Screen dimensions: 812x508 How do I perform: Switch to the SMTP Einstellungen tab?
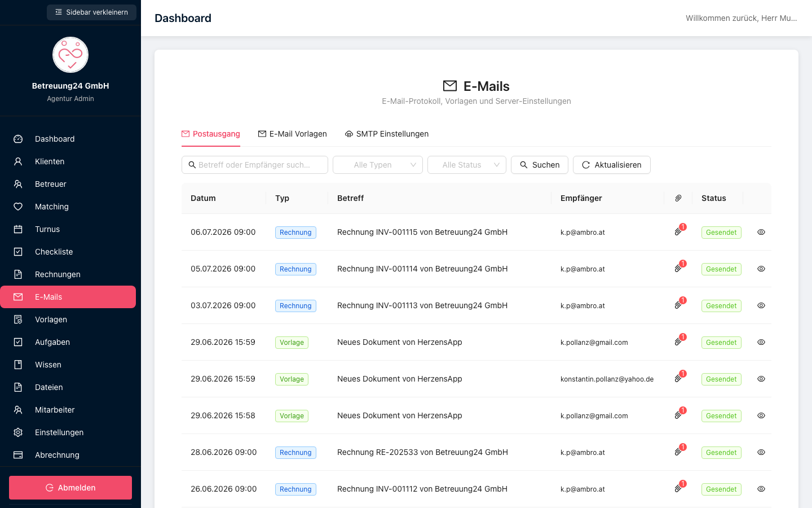tap(387, 134)
